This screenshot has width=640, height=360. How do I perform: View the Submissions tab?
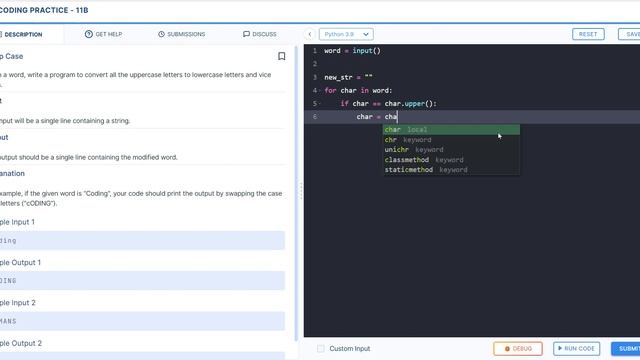click(182, 34)
